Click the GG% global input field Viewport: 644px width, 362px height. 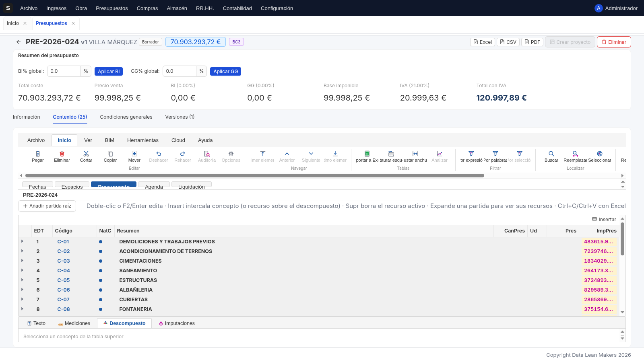tap(179, 71)
